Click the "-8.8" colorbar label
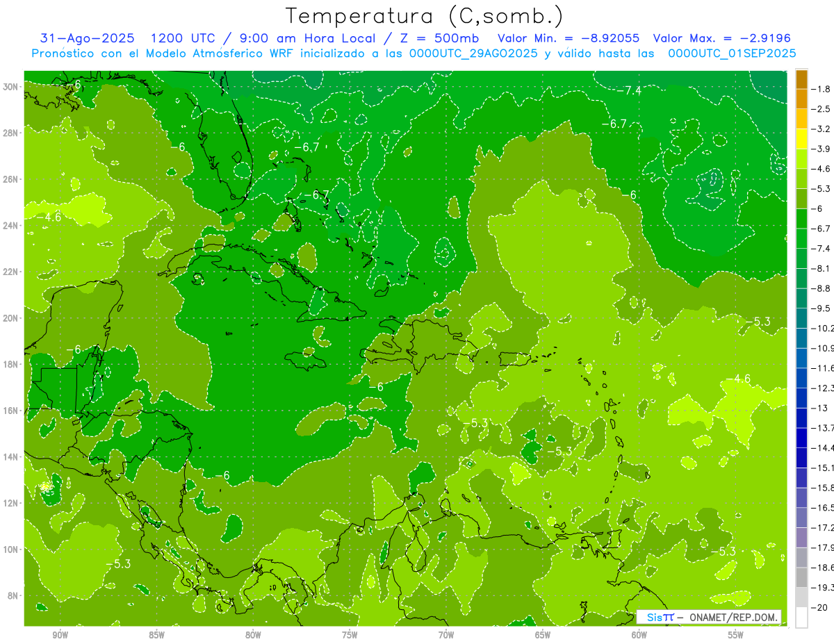This screenshot has height=644, width=834. point(821,288)
